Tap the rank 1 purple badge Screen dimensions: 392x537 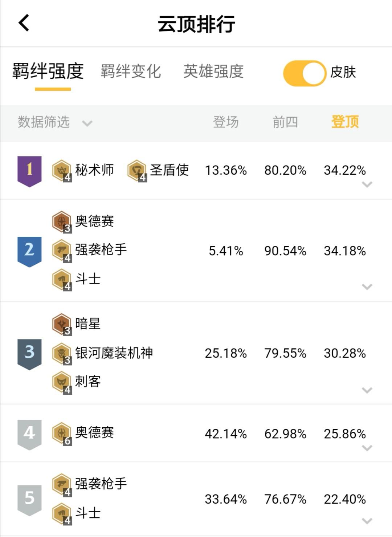coord(29,171)
